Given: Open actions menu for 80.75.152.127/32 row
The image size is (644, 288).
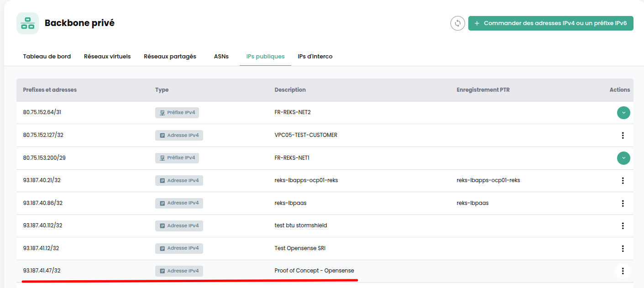Looking at the screenshot, I should pyautogui.click(x=623, y=136).
